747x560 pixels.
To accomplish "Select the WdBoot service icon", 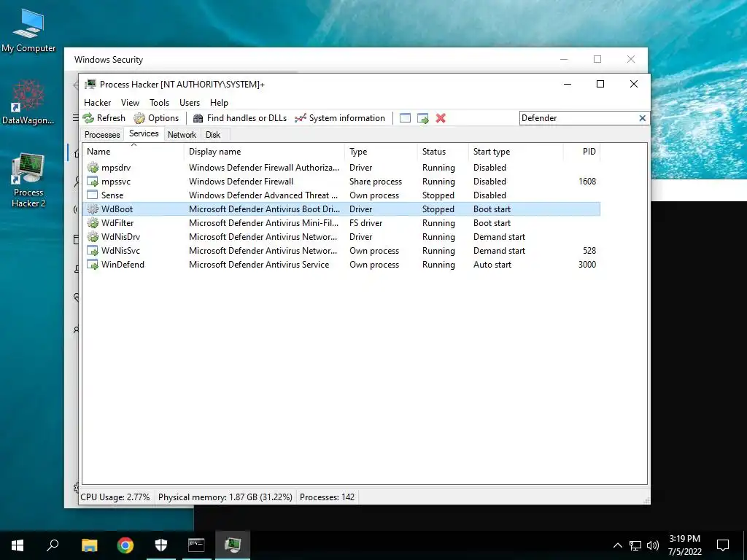I will pos(93,209).
